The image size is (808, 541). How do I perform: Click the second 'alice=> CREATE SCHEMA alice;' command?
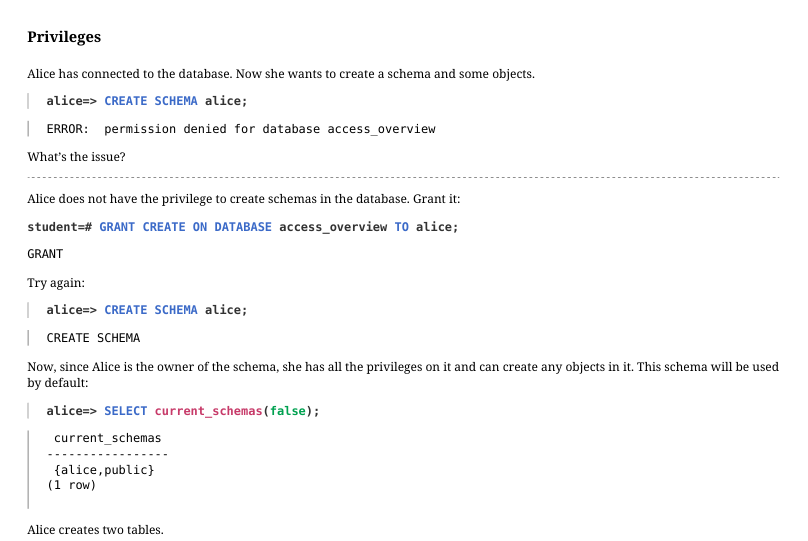click(147, 310)
